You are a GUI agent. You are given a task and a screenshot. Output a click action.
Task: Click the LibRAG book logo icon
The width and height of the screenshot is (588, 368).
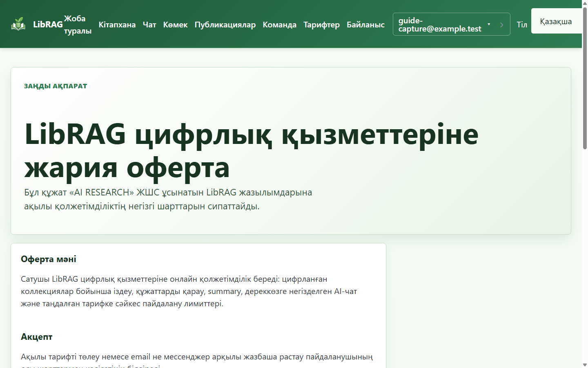[18, 24]
